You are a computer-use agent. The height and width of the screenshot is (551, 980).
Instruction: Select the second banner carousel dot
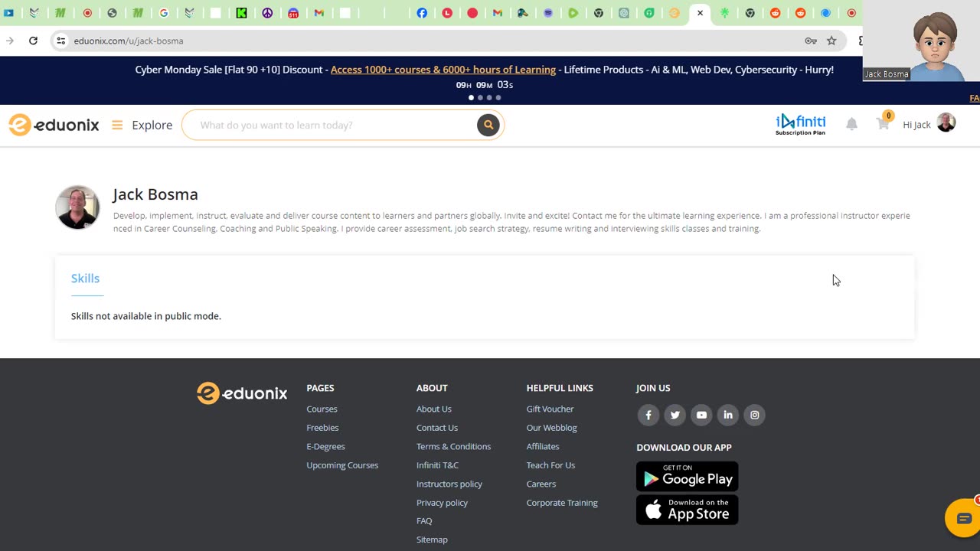[x=480, y=98]
